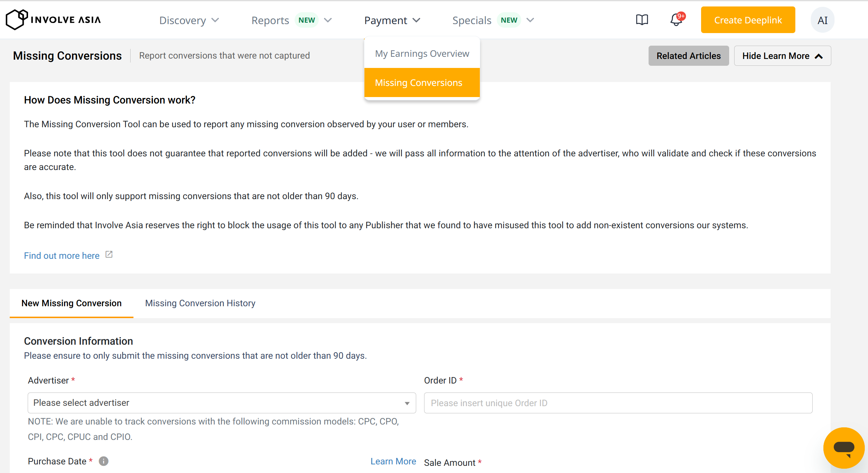Open the Please select advertiser dropdown
The image size is (868, 473).
coord(222,403)
